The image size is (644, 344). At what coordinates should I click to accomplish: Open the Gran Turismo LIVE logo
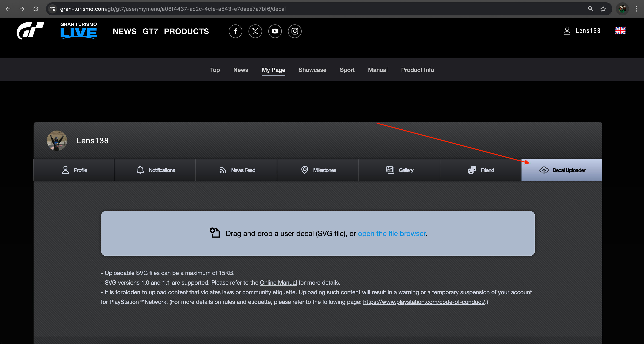pyautogui.click(x=78, y=30)
